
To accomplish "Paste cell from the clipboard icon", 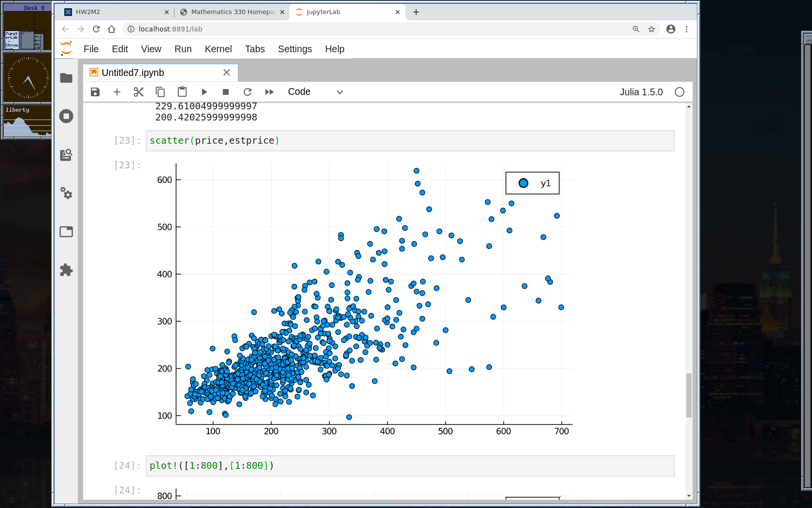I will tap(182, 92).
